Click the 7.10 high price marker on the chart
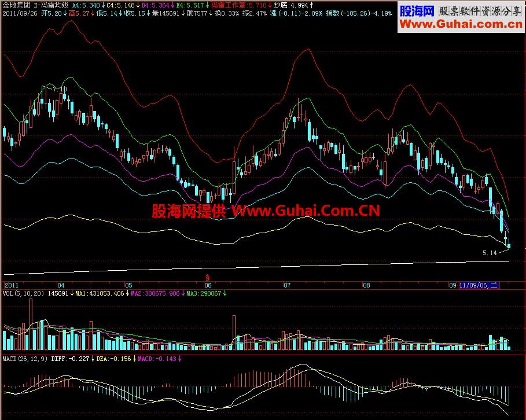Image resolution: width=526 pixels, height=420 pixels. click(x=60, y=89)
